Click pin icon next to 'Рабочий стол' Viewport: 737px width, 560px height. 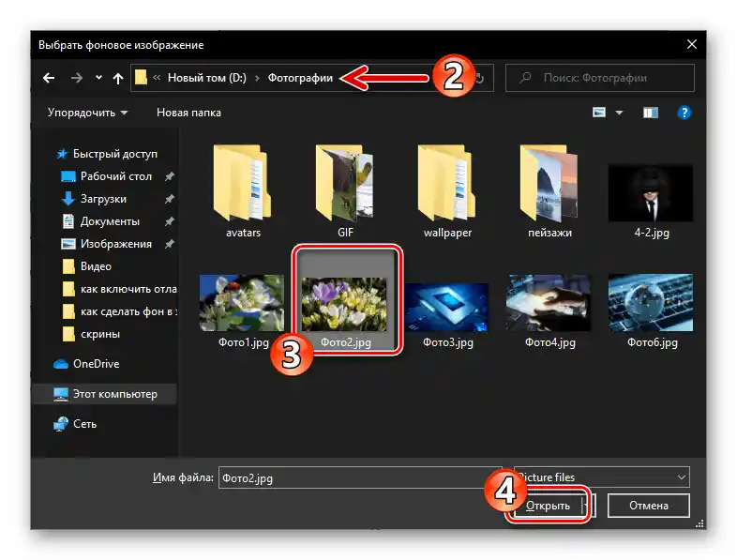pyautogui.click(x=169, y=176)
